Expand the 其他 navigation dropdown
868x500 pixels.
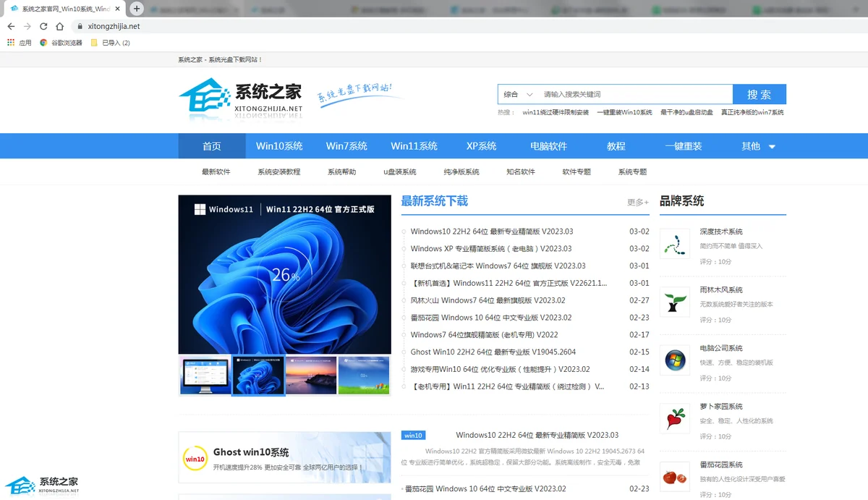(x=758, y=146)
